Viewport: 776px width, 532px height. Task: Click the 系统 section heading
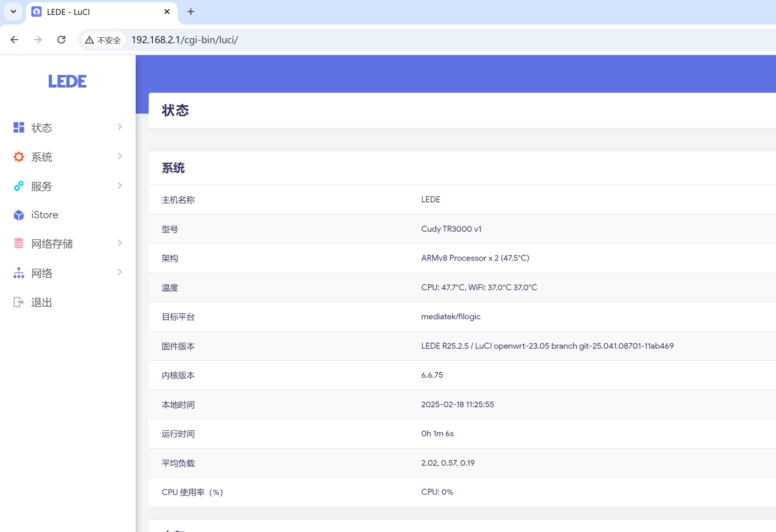coord(173,168)
